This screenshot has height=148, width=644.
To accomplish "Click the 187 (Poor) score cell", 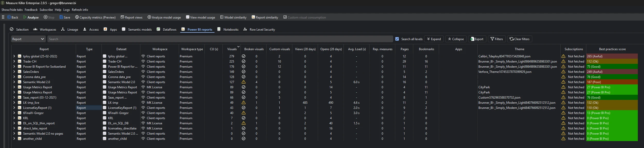I will (x=612, y=82).
